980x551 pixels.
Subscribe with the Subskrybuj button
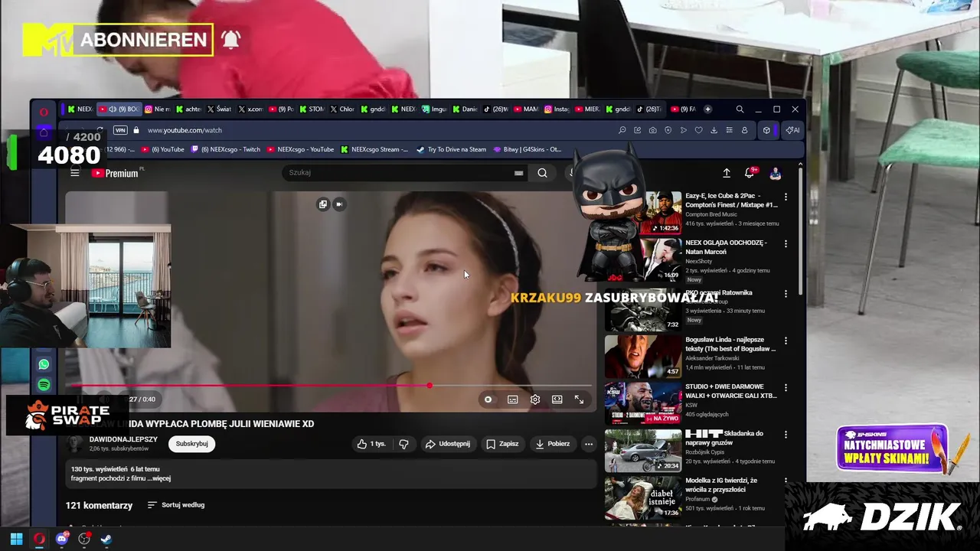click(x=191, y=444)
